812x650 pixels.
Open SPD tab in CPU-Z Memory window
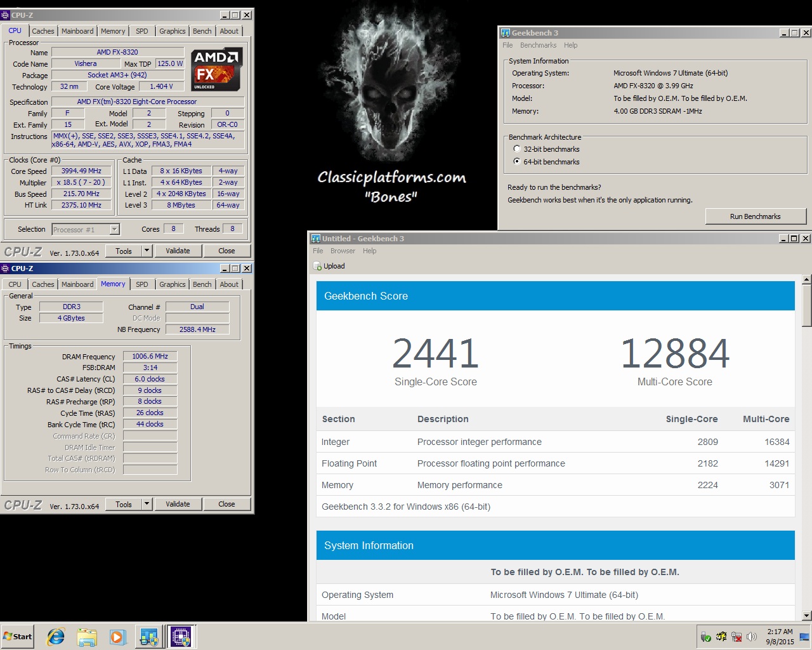[x=142, y=284]
